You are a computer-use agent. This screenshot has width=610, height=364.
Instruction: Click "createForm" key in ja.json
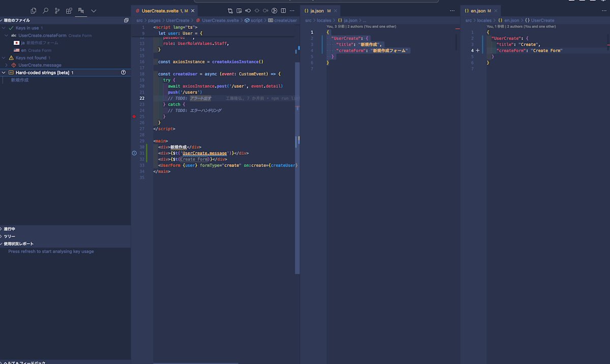(351, 51)
